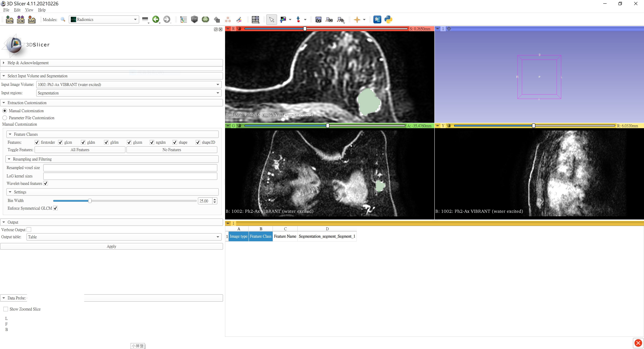Click the No Features button

click(172, 150)
